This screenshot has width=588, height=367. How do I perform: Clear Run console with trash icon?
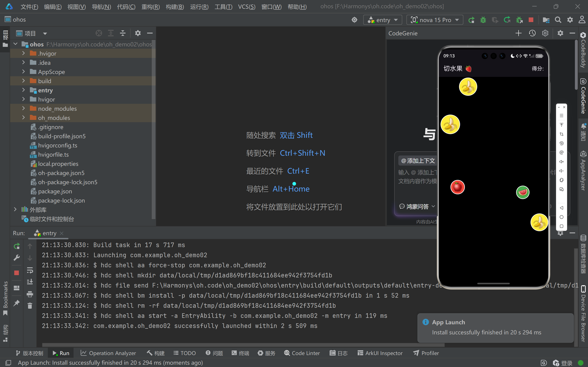pos(30,306)
